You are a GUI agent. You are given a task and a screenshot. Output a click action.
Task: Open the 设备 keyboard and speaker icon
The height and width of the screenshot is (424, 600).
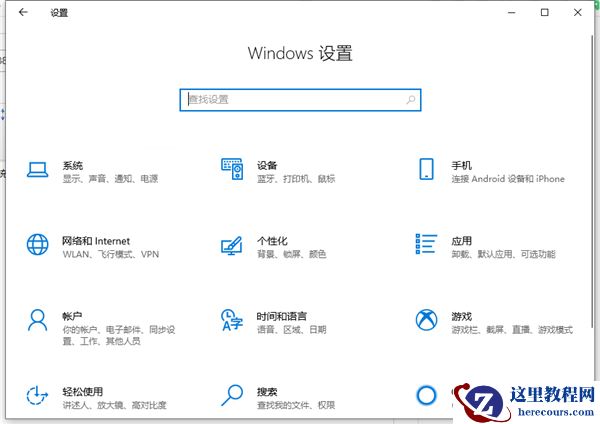coord(232,169)
